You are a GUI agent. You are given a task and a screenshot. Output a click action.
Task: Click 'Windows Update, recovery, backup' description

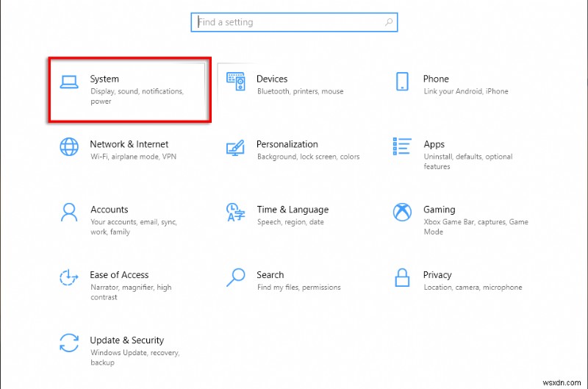click(135, 357)
